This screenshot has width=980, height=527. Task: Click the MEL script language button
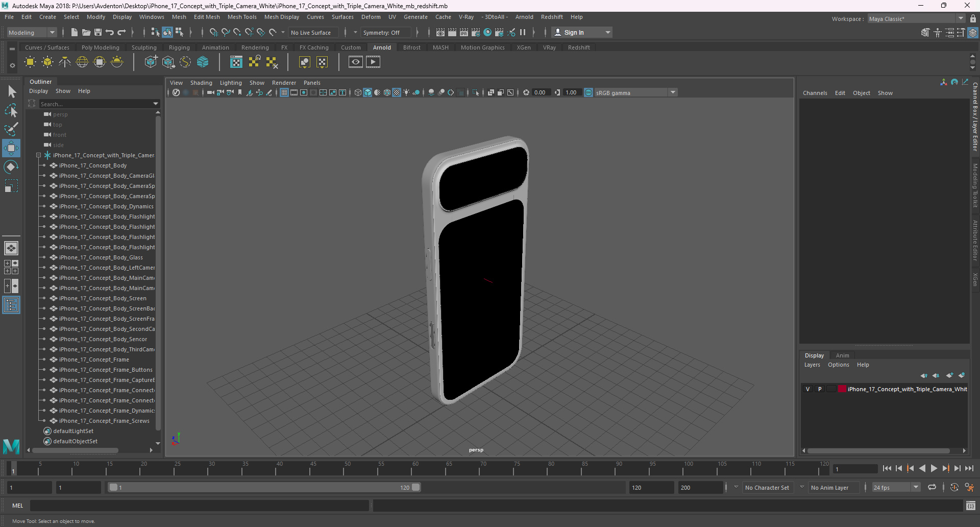tap(18, 506)
